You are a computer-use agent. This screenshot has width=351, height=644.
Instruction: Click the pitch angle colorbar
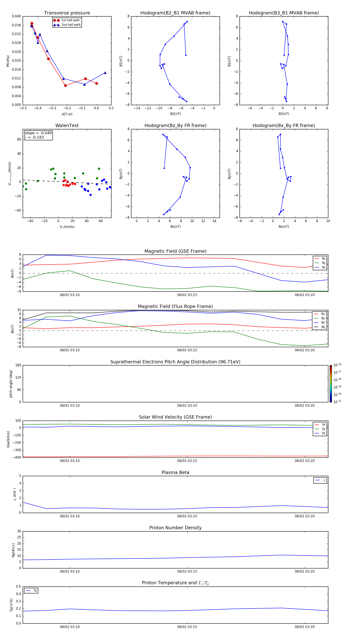click(331, 384)
